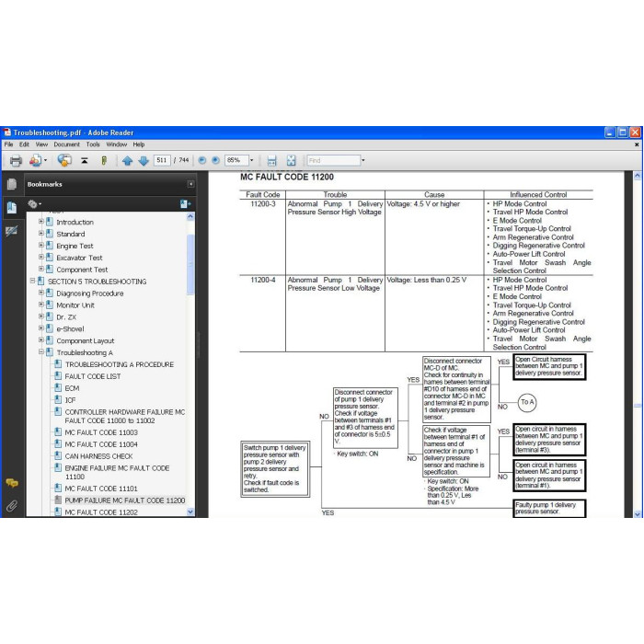The image size is (644, 644).
Task: Open the MC FAULT CODE 11003 bookmark
Action: [x=101, y=432]
